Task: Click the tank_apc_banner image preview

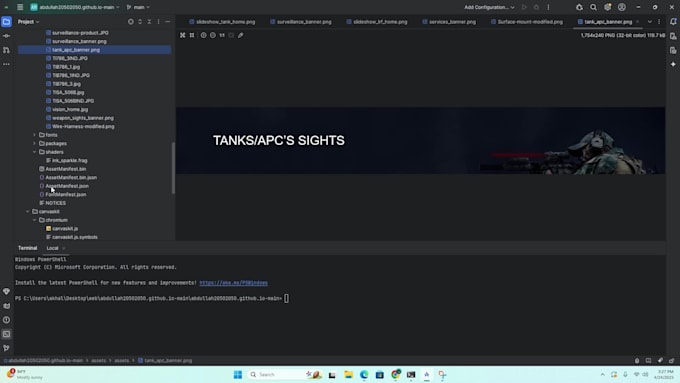Action: pos(420,141)
